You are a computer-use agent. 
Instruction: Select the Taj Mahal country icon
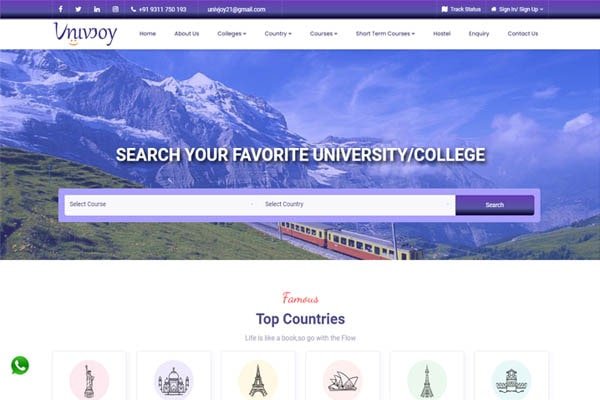click(x=174, y=380)
